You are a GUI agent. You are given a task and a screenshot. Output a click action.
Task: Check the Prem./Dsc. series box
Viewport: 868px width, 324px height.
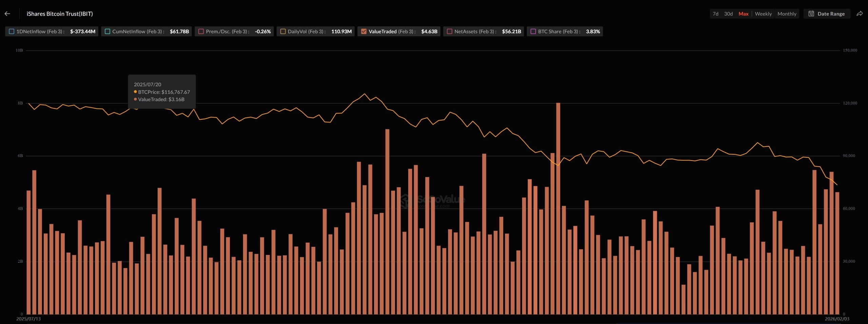pos(201,31)
